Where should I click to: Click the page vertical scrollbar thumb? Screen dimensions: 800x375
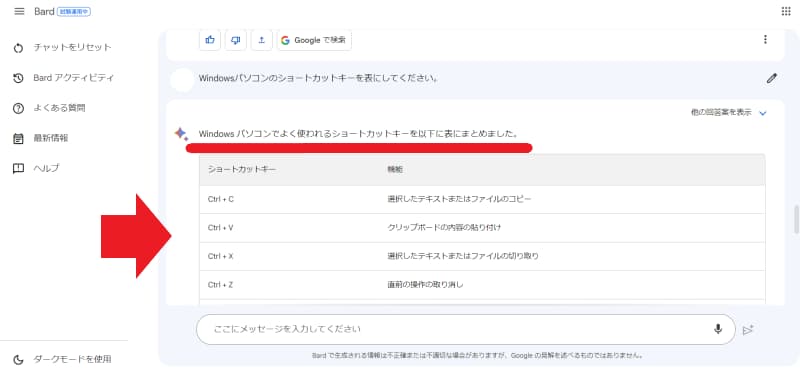[795, 219]
